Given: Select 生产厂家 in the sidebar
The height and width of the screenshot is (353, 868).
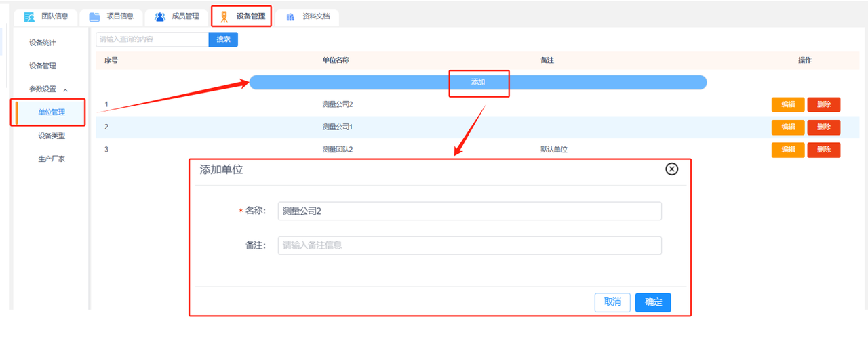Looking at the screenshot, I should tap(52, 159).
